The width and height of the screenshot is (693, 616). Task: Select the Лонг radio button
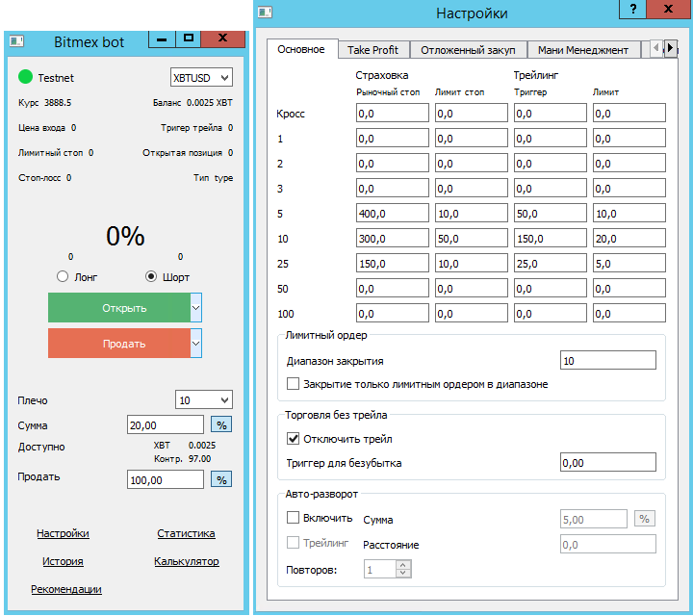click(x=64, y=277)
